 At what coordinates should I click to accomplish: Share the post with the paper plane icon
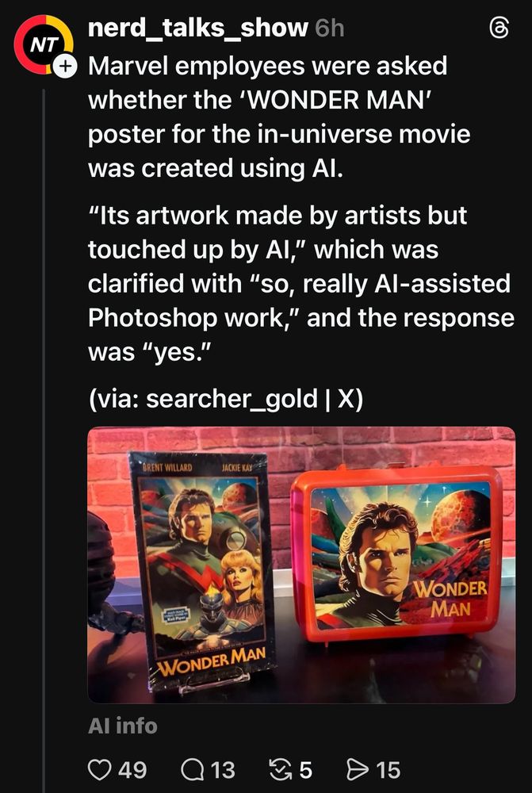click(358, 770)
